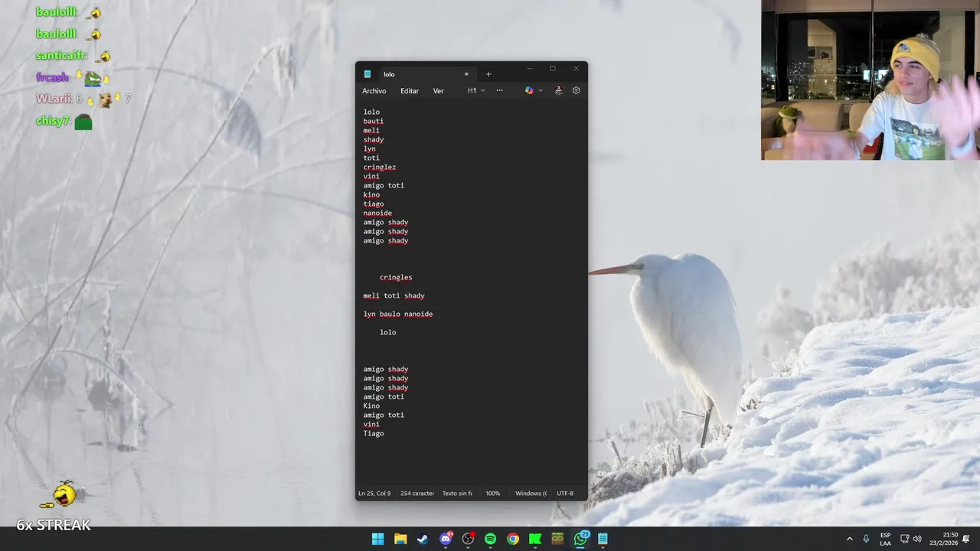Open the ESP LAA language switcher
This screenshot has height=551, width=980.
(x=886, y=539)
